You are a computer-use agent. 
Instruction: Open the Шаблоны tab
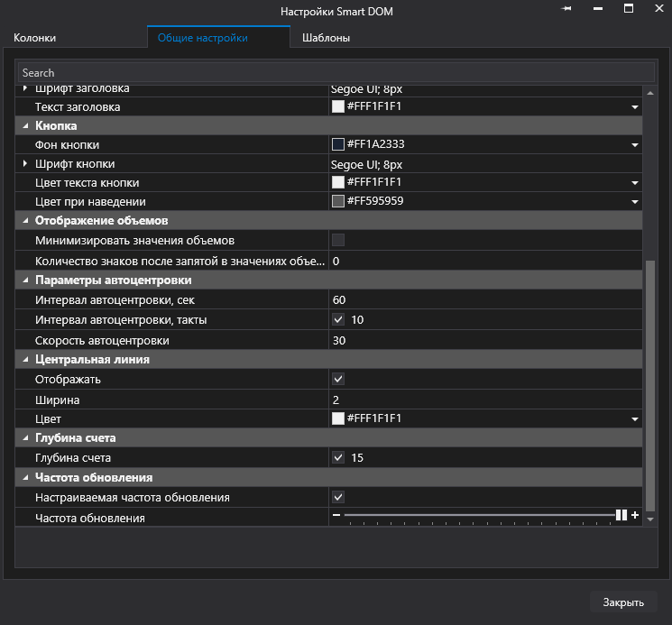[327, 38]
